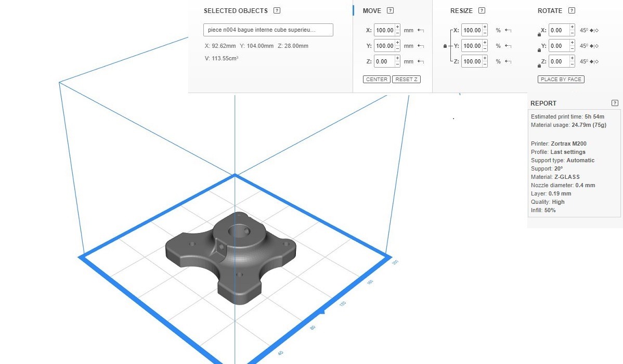Open help for the Rotate section
Image resolution: width=623 pixels, height=364 pixels.
click(572, 11)
